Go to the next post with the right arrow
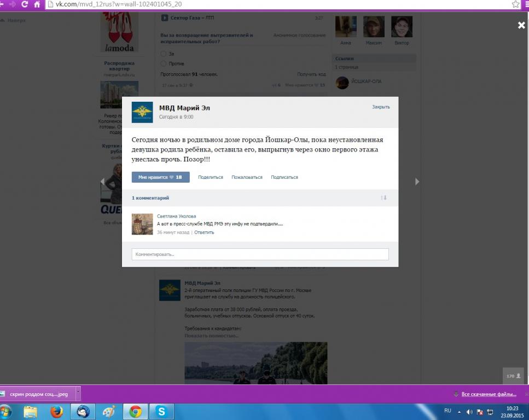This screenshot has height=420, width=529. [417, 182]
